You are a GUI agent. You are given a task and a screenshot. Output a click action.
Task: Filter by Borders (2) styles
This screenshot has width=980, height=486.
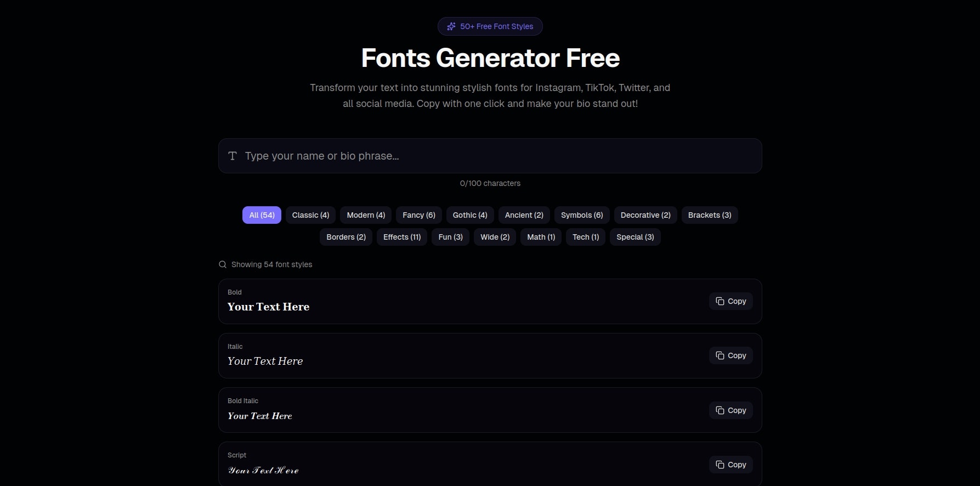coord(346,237)
